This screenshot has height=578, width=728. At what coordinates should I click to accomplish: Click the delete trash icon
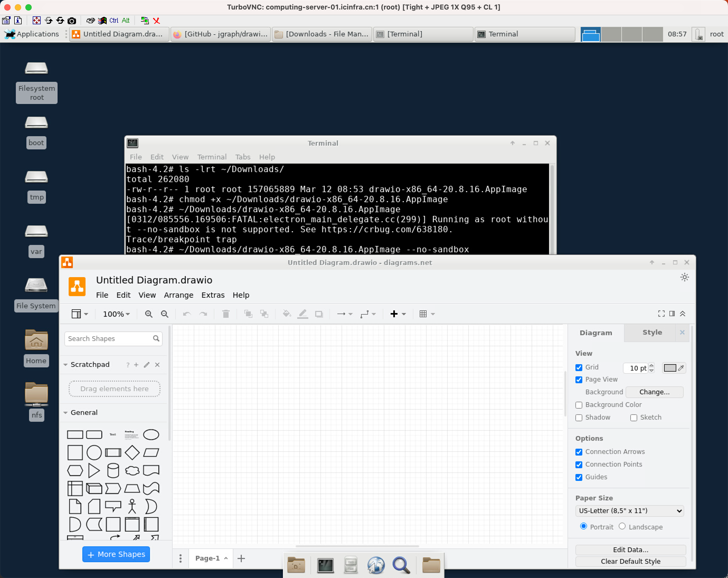226,314
